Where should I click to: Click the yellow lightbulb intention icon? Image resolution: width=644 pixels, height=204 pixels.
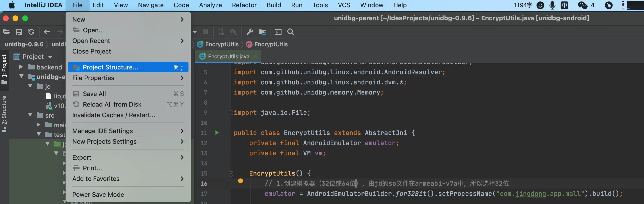coord(240,182)
